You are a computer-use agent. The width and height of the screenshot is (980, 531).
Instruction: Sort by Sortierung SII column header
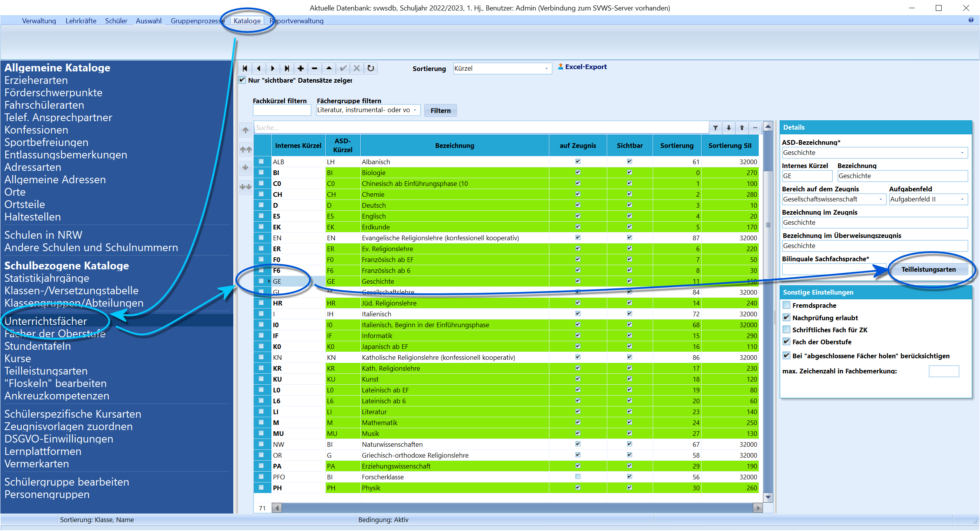point(730,146)
